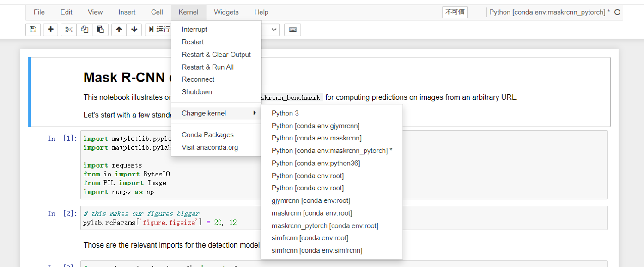
Task: Insert a cell below with plus icon
Action: pos(50,30)
